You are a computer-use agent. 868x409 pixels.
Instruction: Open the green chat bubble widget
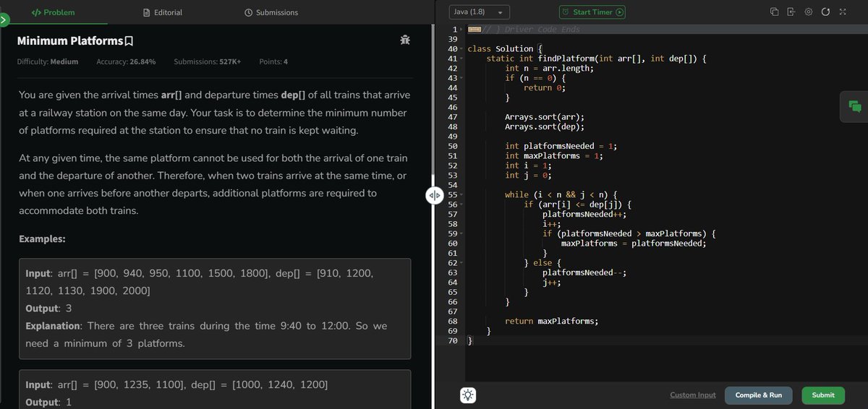[x=854, y=106]
